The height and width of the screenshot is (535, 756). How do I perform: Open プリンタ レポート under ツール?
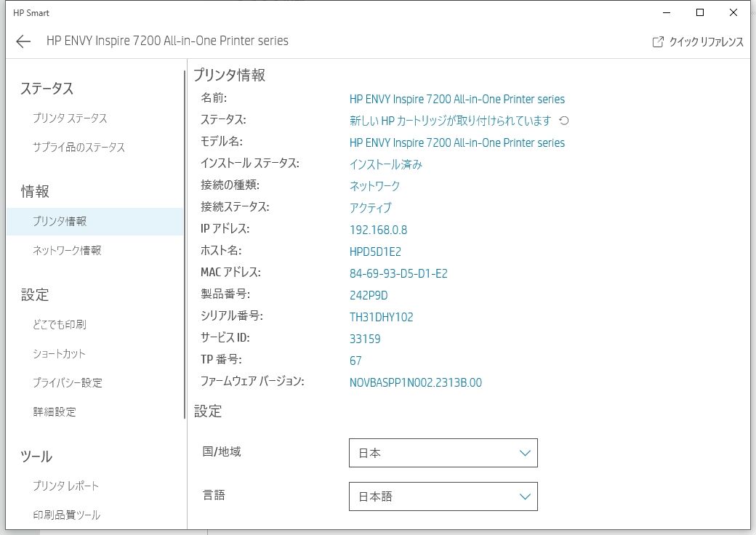pos(65,486)
